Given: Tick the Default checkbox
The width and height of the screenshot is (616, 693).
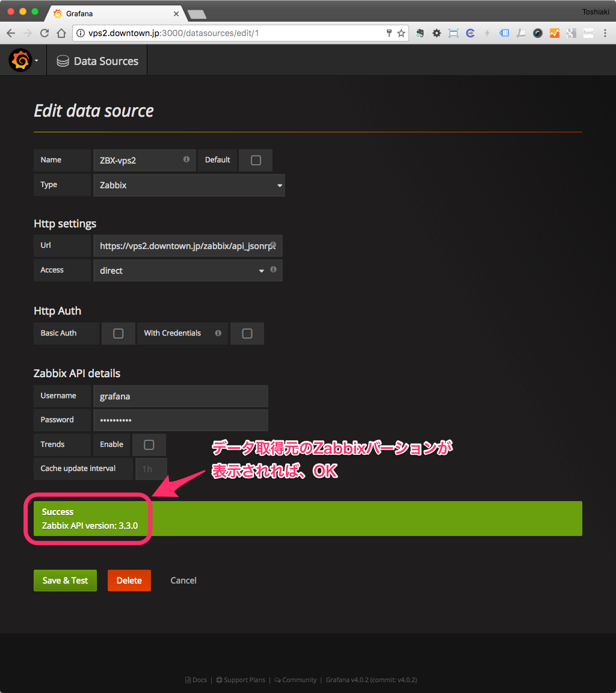Looking at the screenshot, I should click(x=256, y=160).
